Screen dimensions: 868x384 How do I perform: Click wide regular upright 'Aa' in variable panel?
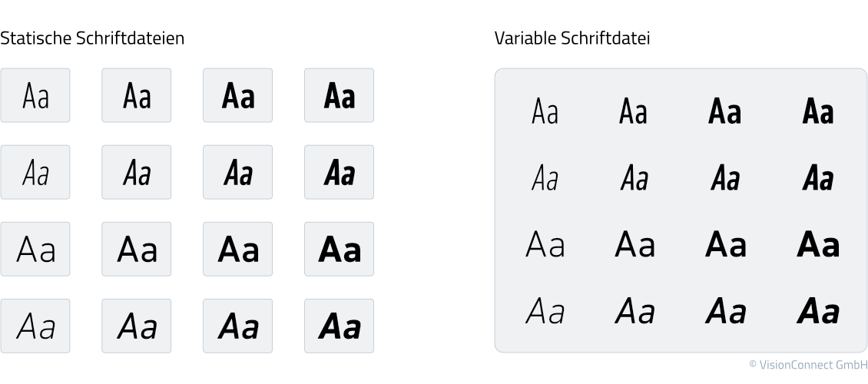click(634, 244)
